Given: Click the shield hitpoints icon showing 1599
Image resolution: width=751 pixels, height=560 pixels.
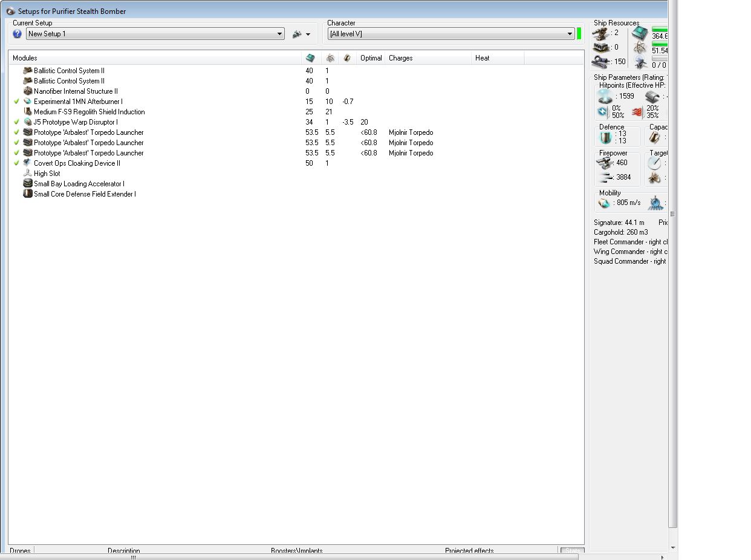Looking at the screenshot, I should (605, 97).
